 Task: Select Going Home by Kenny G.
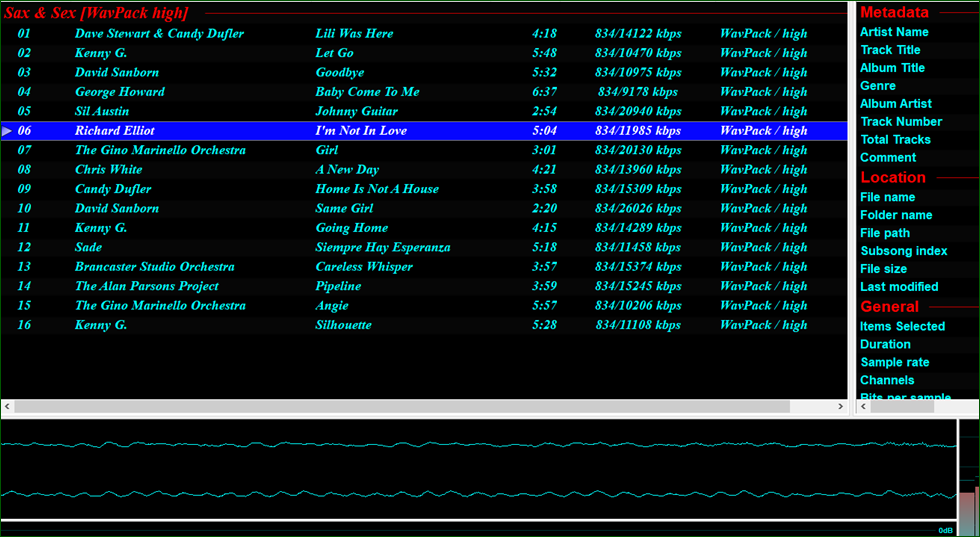point(424,228)
